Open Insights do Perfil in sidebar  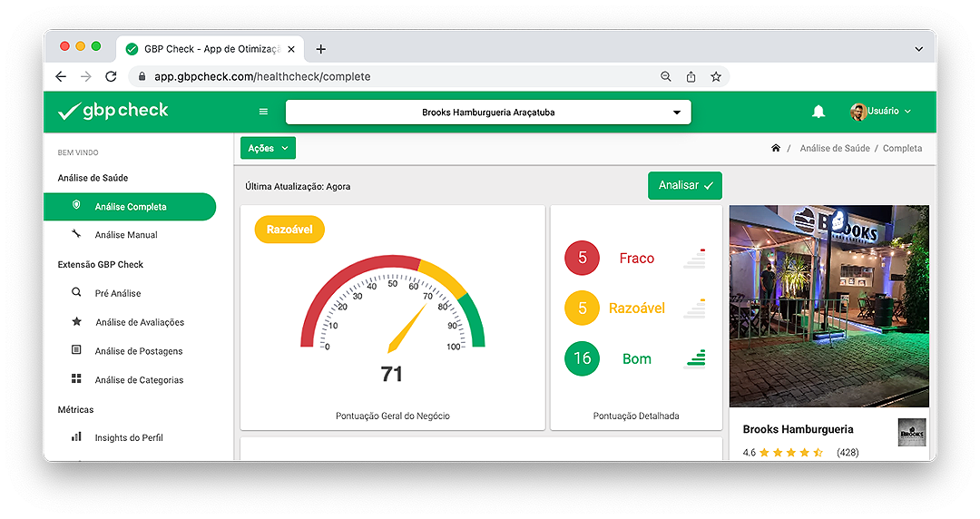[129, 437]
